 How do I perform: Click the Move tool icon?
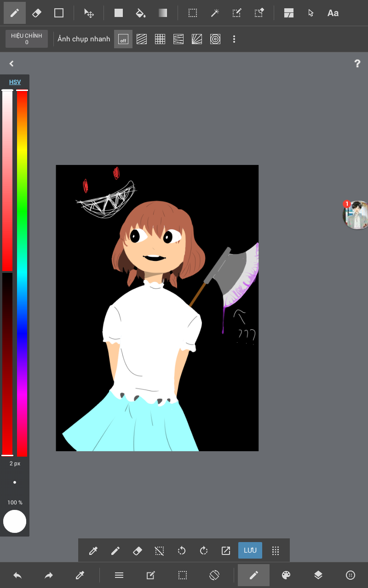(x=89, y=13)
